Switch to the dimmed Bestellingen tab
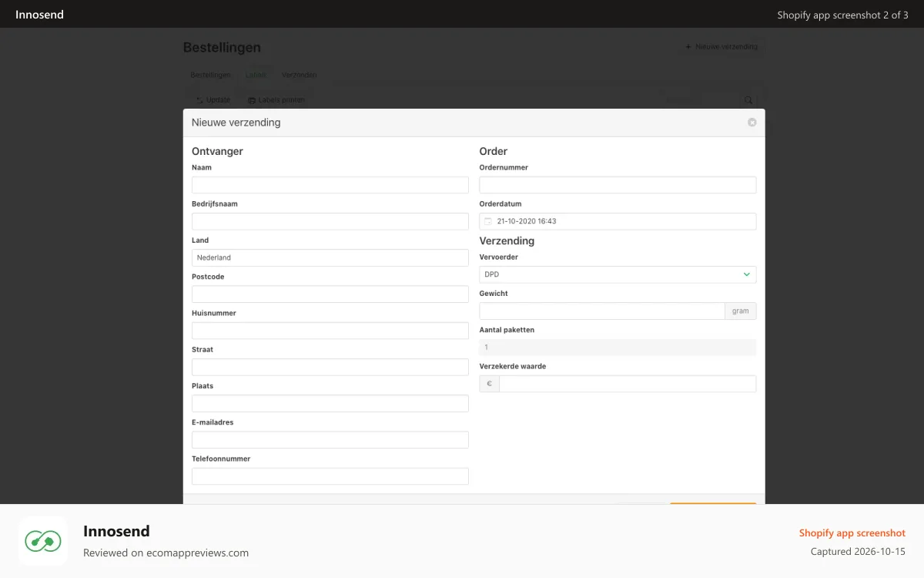 [210, 75]
